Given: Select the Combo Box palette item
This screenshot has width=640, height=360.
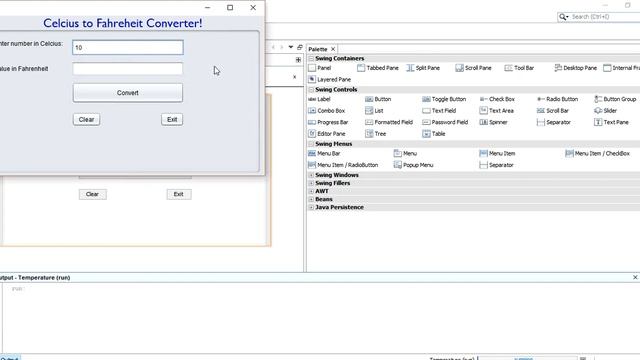Looking at the screenshot, I should click(x=327, y=111).
